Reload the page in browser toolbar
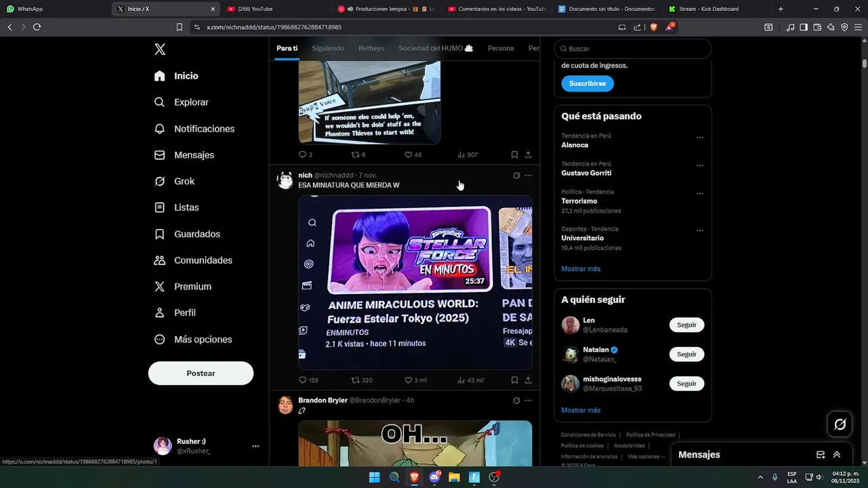Screen dimensions: 868x488 click(37, 27)
